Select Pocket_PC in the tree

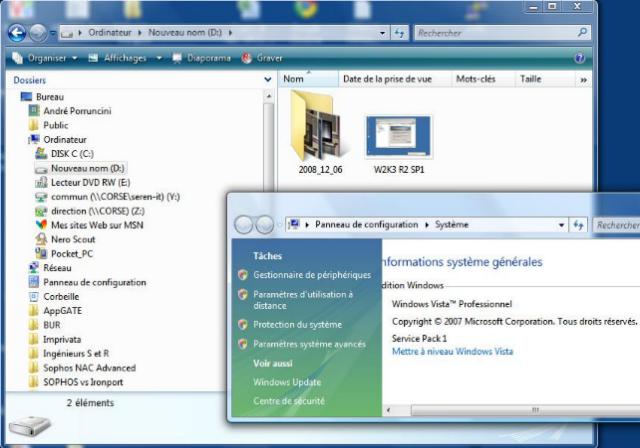coord(64,254)
